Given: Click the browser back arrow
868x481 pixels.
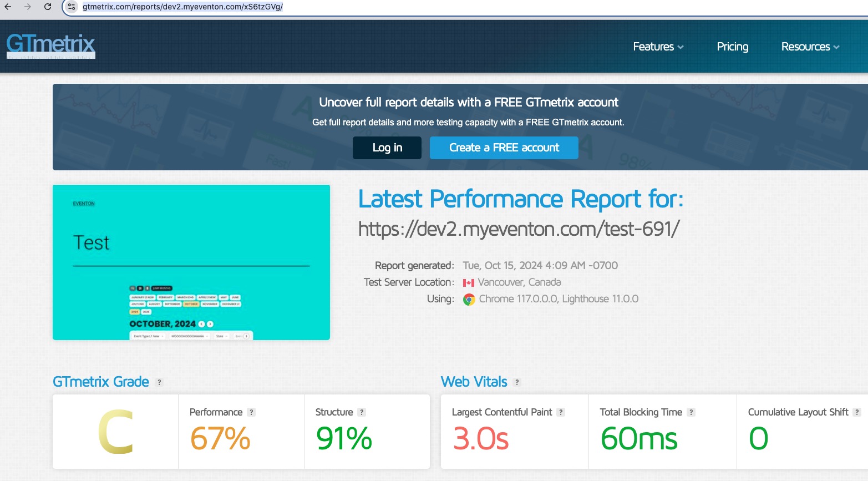Looking at the screenshot, I should [x=8, y=7].
